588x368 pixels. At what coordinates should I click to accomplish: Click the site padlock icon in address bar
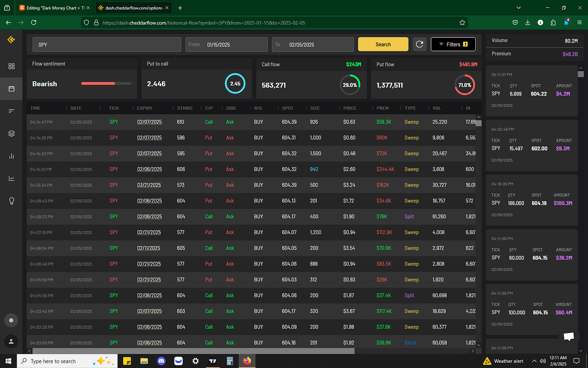coord(96,23)
